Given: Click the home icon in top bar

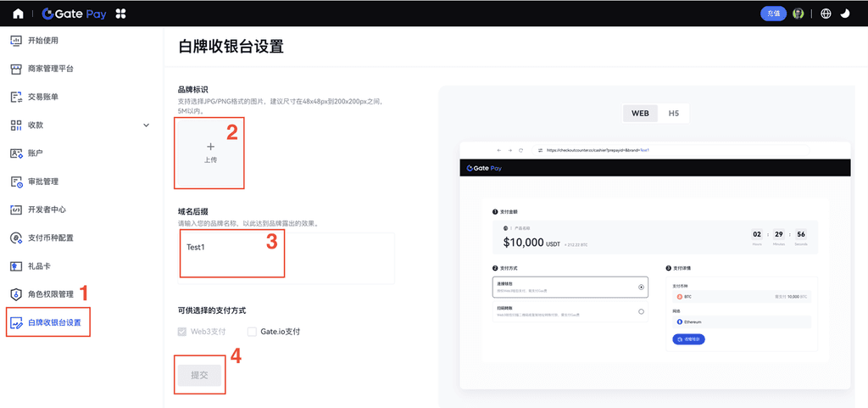Looking at the screenshot, I should tap(18, 14).
